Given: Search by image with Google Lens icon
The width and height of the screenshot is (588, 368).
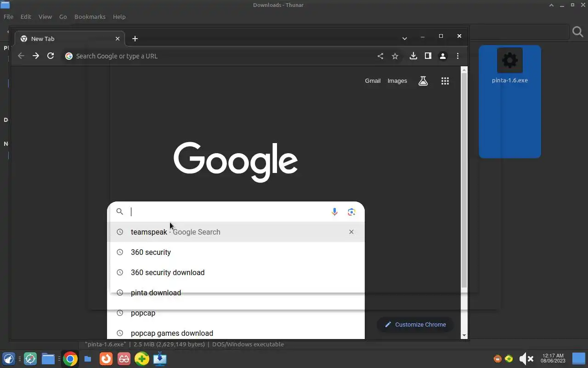Looking at the screenshot, I should tap(351, 212).
